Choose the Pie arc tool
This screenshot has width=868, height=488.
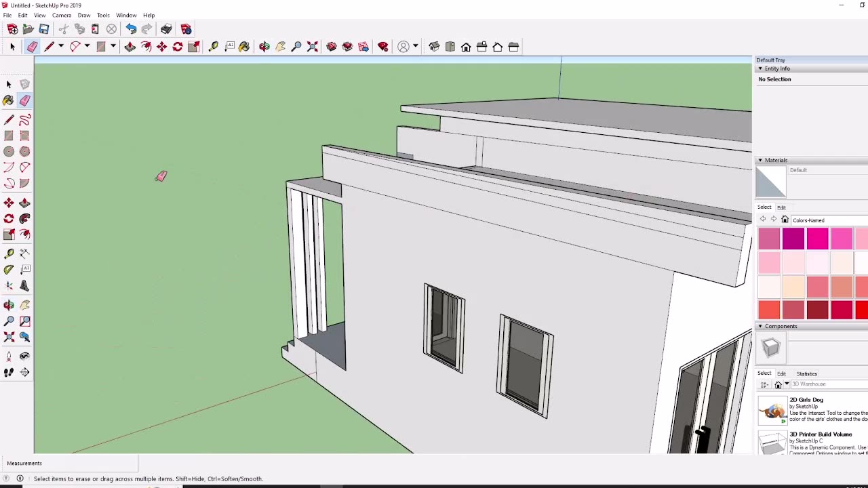coord(24,183)
